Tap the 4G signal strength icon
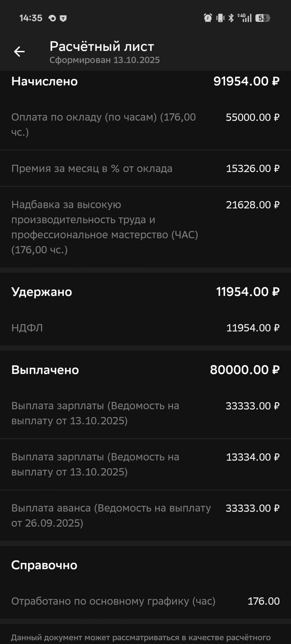Viewport: 291px width, 644px height. 245,18
